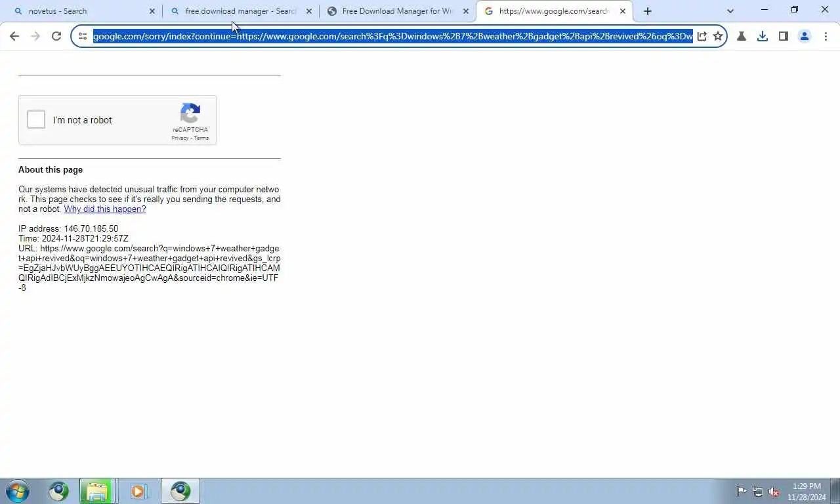Open a new tab with plus button
The width and height of the screenshot is (840, 504).
pos(648,11)
